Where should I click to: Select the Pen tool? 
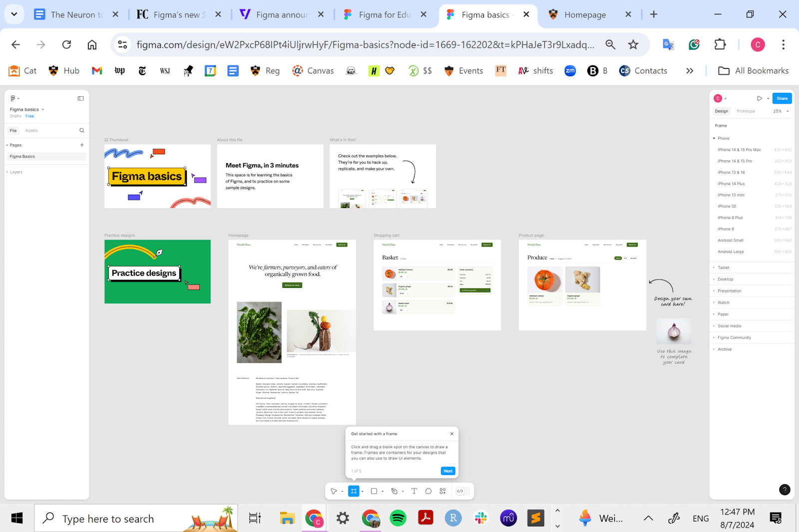[x=394, y=491]
